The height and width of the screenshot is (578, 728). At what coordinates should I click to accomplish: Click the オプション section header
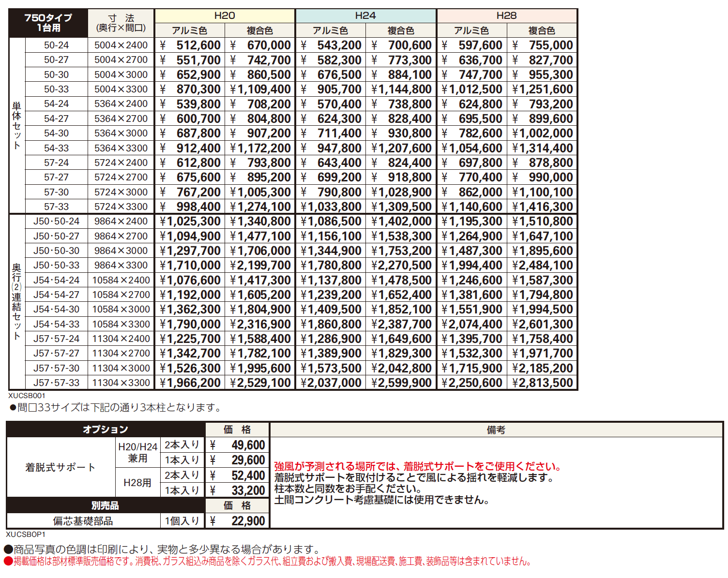point(106,430)
